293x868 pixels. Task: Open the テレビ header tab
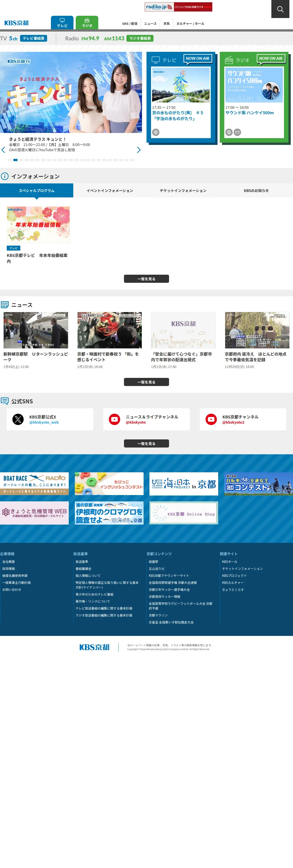coord(62,23)
